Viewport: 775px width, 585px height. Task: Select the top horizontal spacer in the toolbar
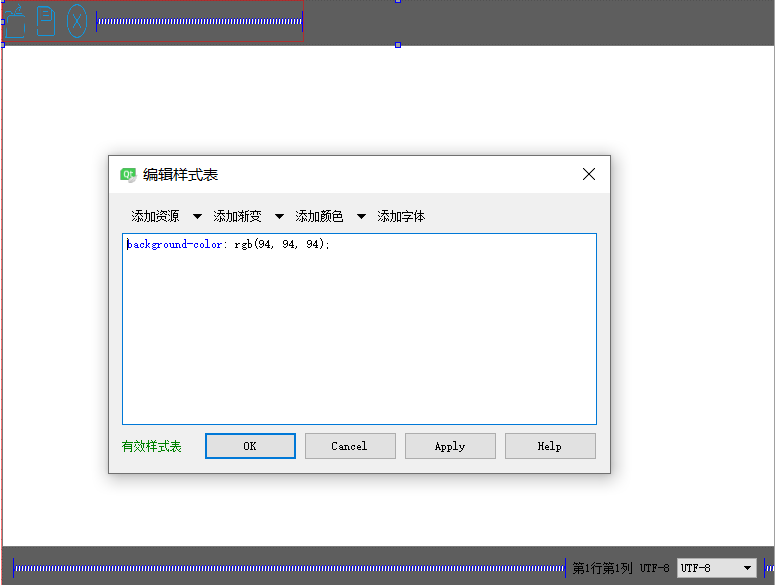point(199,21)
